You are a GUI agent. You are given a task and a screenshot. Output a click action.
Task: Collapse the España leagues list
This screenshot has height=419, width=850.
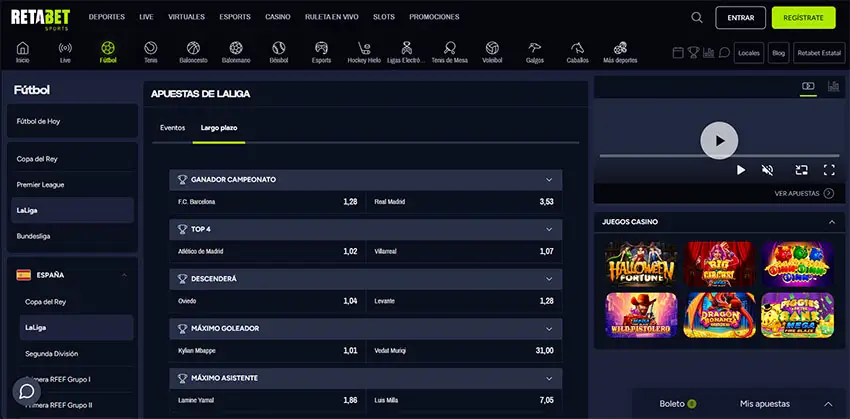click(124, 275)
